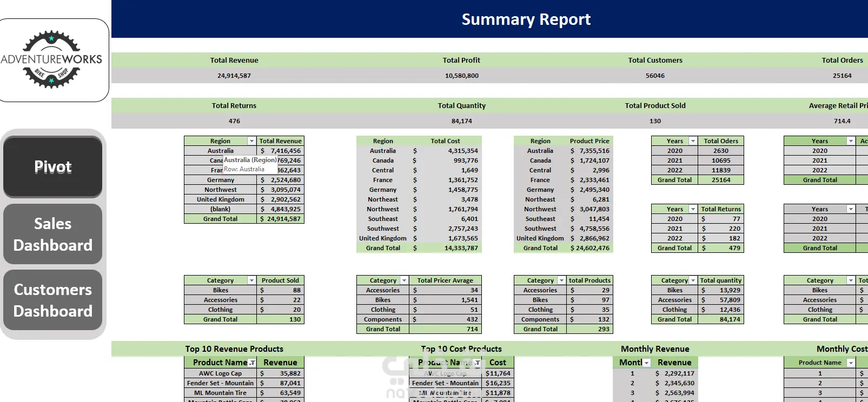Select month 3 revenue 2,563,994
The image size is (868, 402).
674,393
